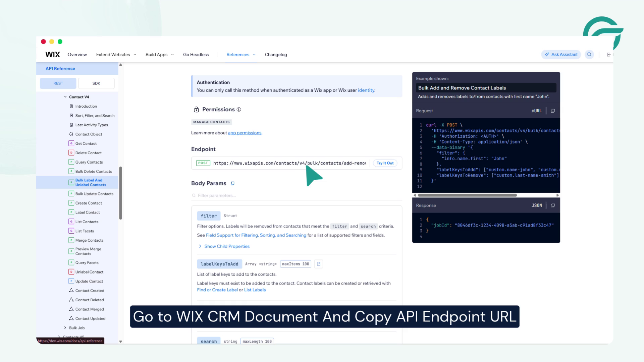Open Extend Websites dropdown
Viewport: 644px width, 362px height.
pos(116,55)
